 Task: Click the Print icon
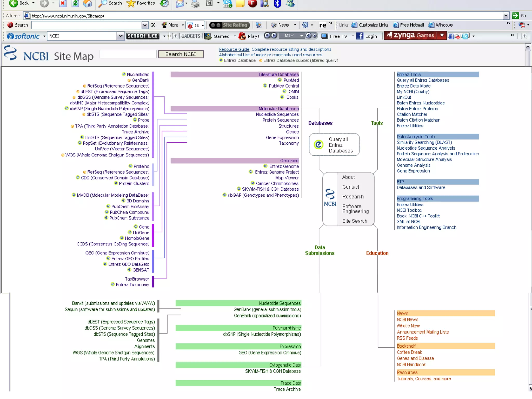(x=195, y=3)
